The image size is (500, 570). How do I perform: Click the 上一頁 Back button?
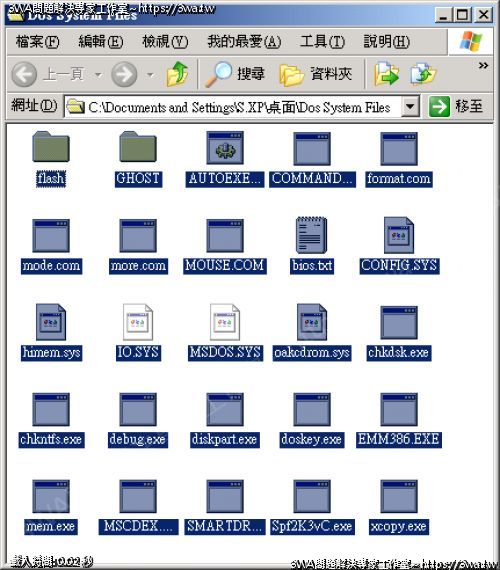coord(48,75)
